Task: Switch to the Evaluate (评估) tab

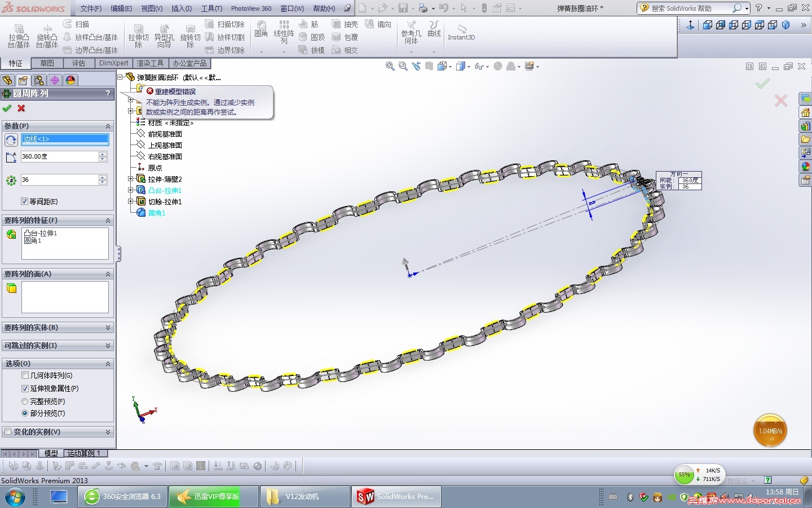Action: pyautogui.click(x=78, y=63)
